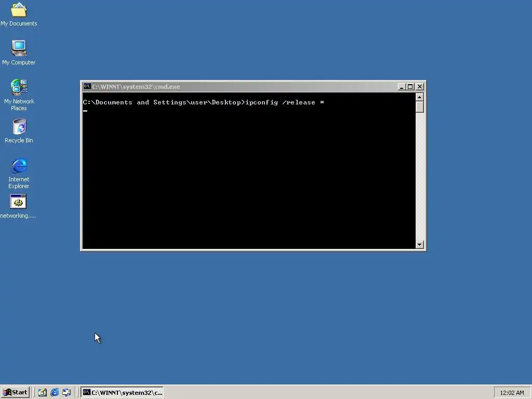Click the console scrollbar thumb
Image resolution: width=532 pixels, height=399 pixels.
coord(420,107)
